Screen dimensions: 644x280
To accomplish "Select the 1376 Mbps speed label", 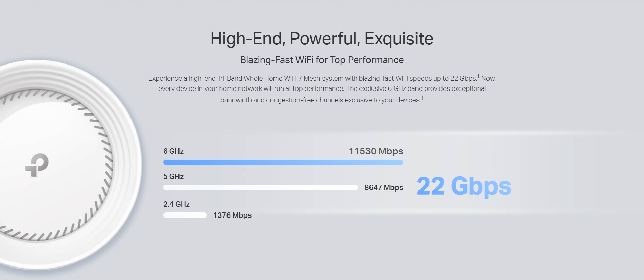I will click(x=232, y=215).
